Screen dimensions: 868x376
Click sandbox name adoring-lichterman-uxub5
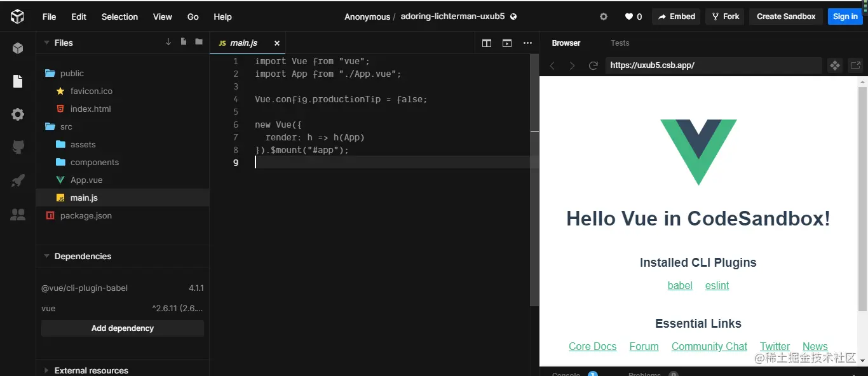click(452, 17)
